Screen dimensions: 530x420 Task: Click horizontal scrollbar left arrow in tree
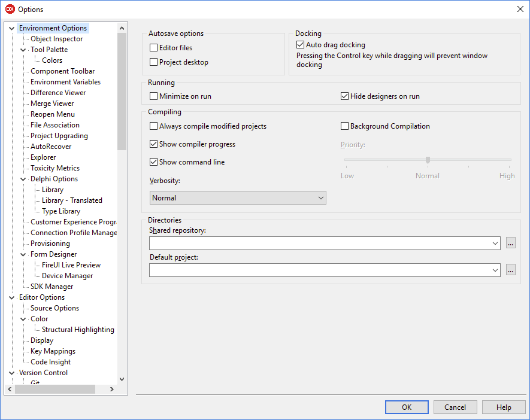click(10, 389)
